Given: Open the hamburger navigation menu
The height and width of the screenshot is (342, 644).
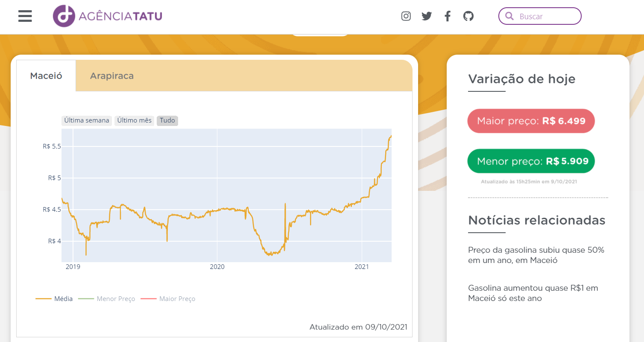Looking at the screenshot, I should tap(25, 16).
